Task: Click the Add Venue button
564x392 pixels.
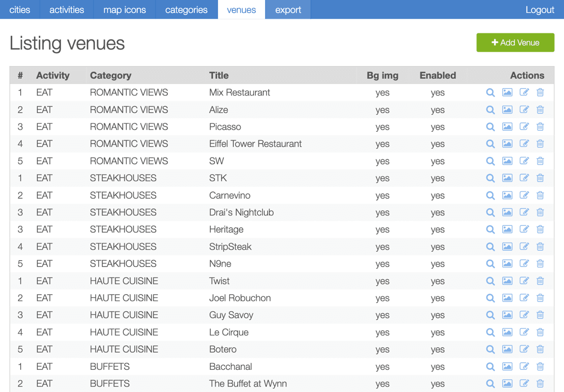Action: (515, 42)
